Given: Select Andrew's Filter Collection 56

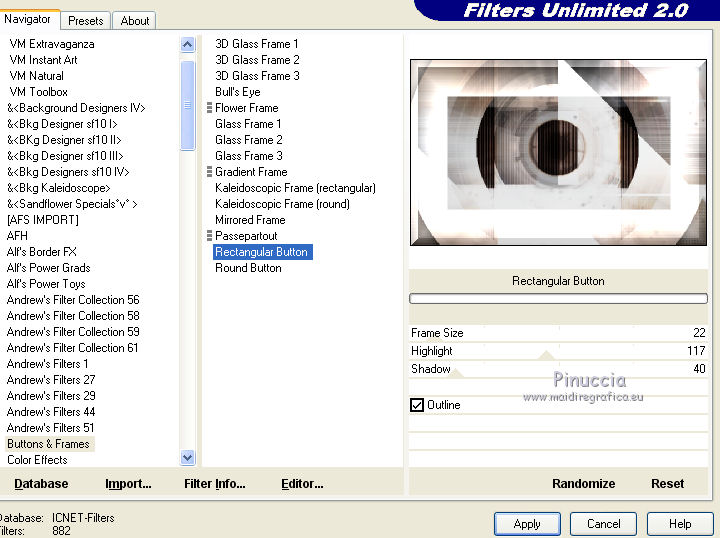Looking at the screenshot, I should 73,300.
